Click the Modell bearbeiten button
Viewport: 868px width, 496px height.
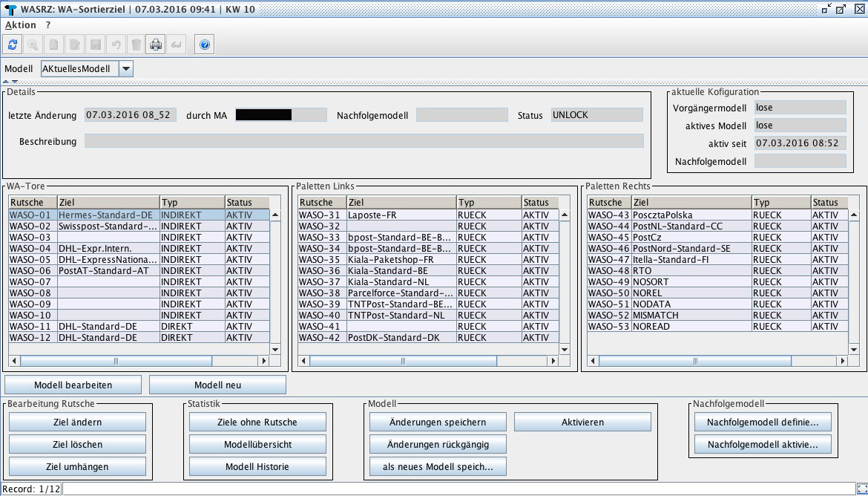point(73,385)
